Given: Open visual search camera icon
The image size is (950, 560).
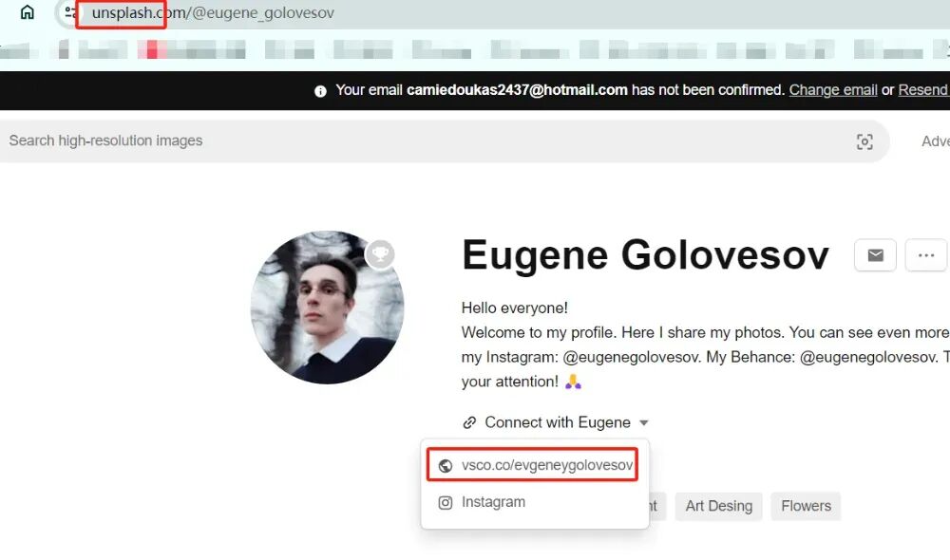Looking at the screenshot, I should [x=864, y=141].
